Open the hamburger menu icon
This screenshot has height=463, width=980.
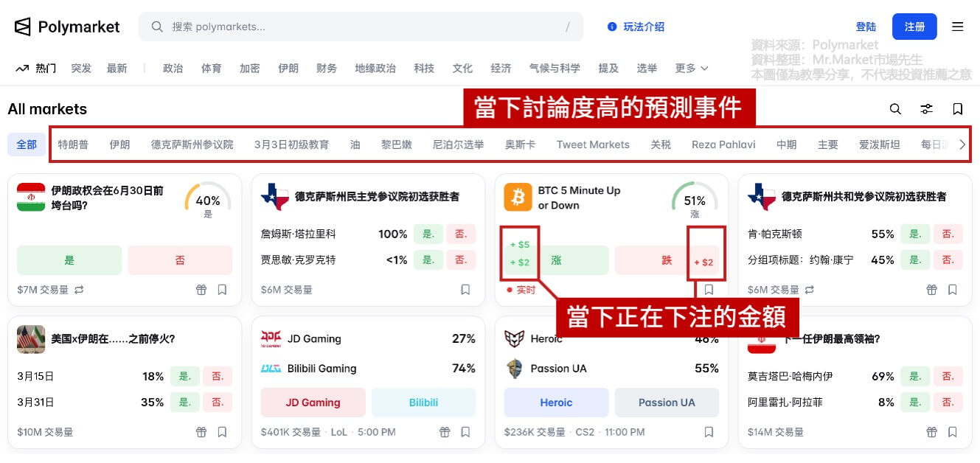click(x=957, y=27)
